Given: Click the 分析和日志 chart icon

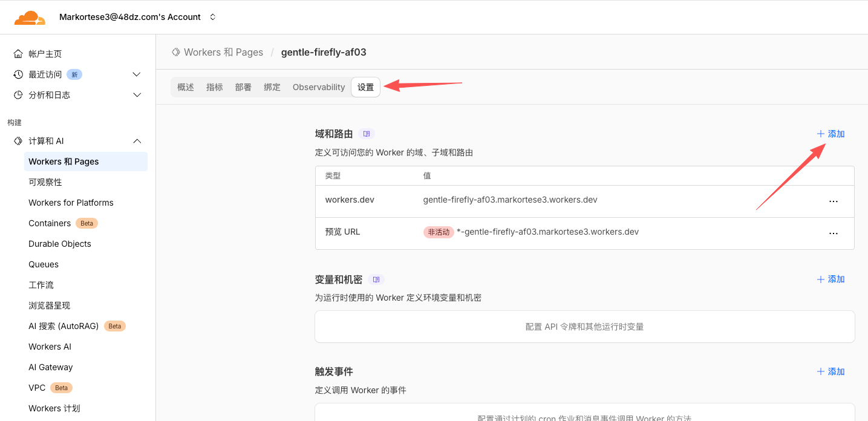Looking at the screenshot, I should [x=18, y=95].
